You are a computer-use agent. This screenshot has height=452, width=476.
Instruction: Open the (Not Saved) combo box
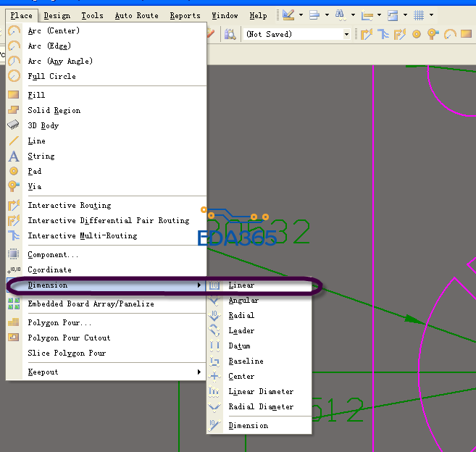point(296,34)
